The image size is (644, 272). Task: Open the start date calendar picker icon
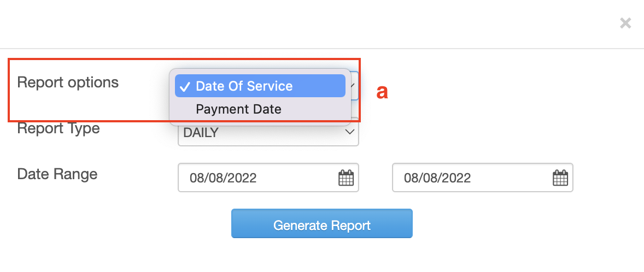(346, 178)
